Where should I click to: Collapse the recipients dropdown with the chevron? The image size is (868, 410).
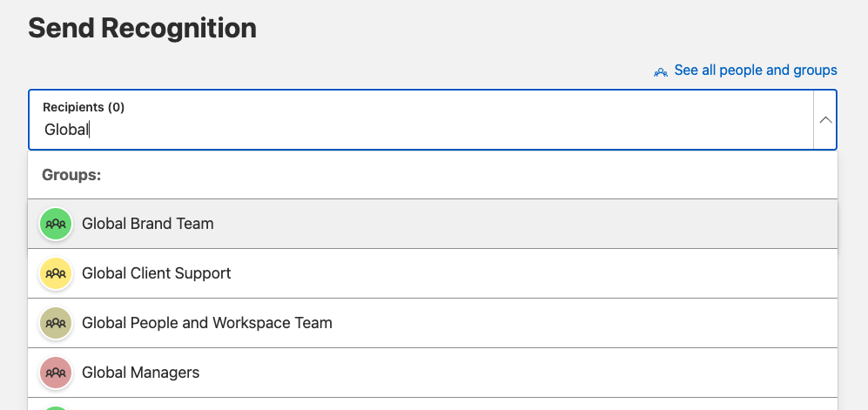tap(825, 119)
